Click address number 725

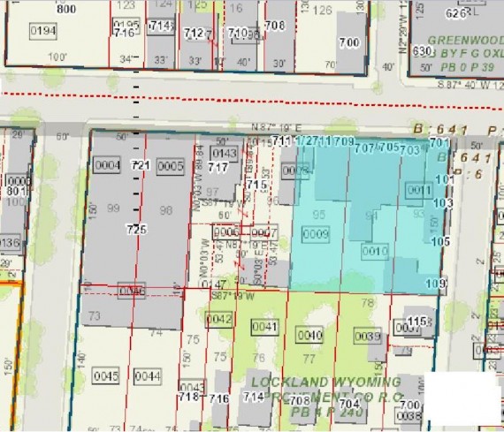click(x=136, y=230)
